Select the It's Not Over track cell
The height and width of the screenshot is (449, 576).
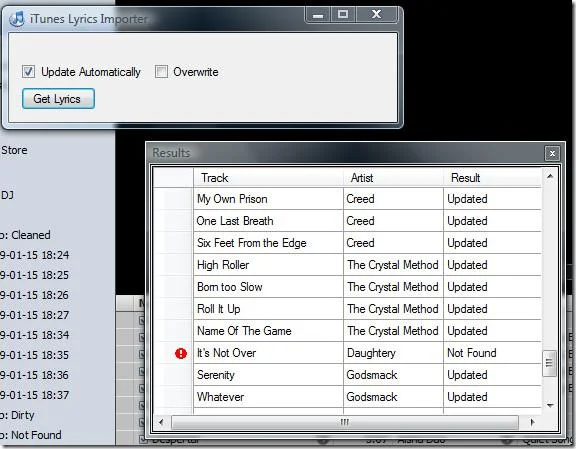pos(268,353)
